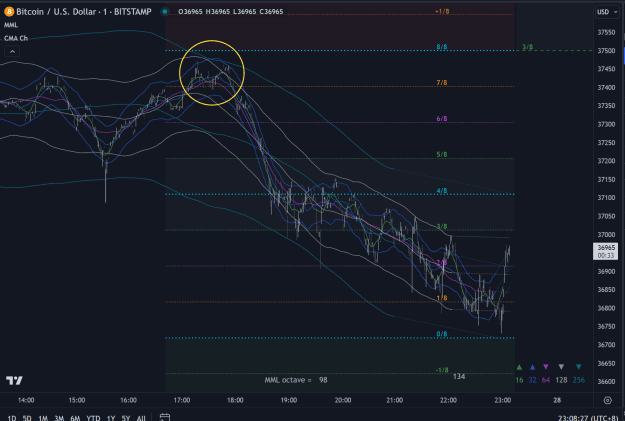
Task: Select the 3M date range
Action: point(59,418)
